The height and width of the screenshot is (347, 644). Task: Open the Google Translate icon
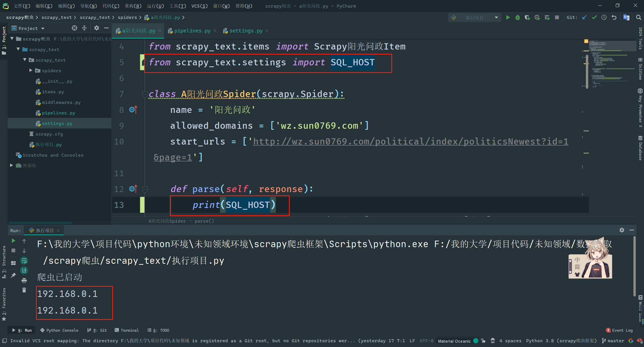click(x=626, y=17)
